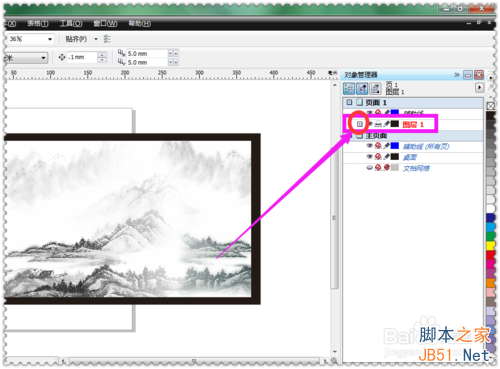Viewport: 500px width, 369px height.
Task: Toggle Edit Across Layers button in Object Manager
Action: (362, 89)
